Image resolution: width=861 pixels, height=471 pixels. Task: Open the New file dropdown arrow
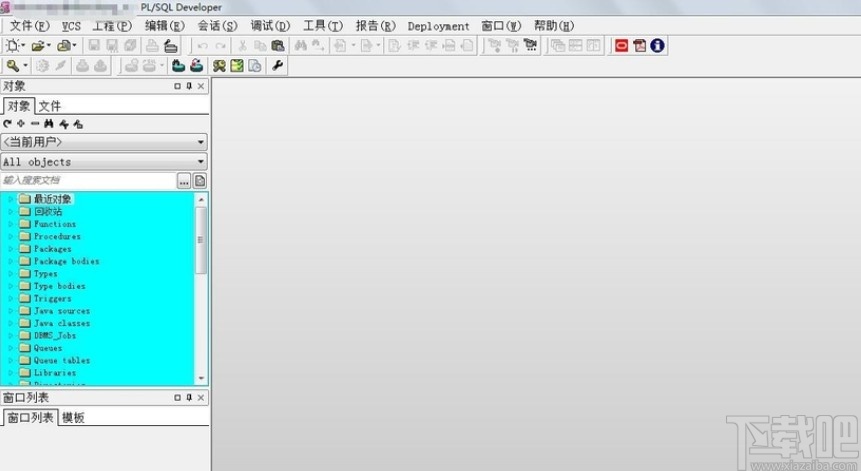23,46
